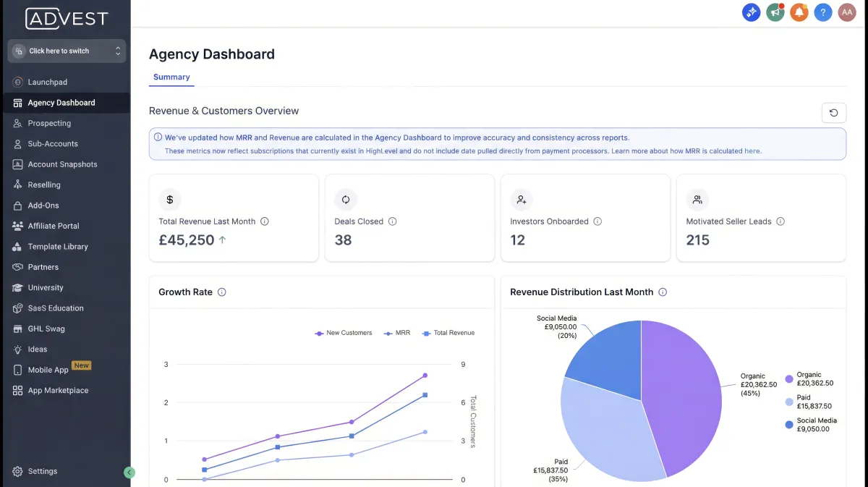The width and height of the screenshot is (868, 487).
Task: Collapse the sidebar with green arrow
Action: (129, 473)
